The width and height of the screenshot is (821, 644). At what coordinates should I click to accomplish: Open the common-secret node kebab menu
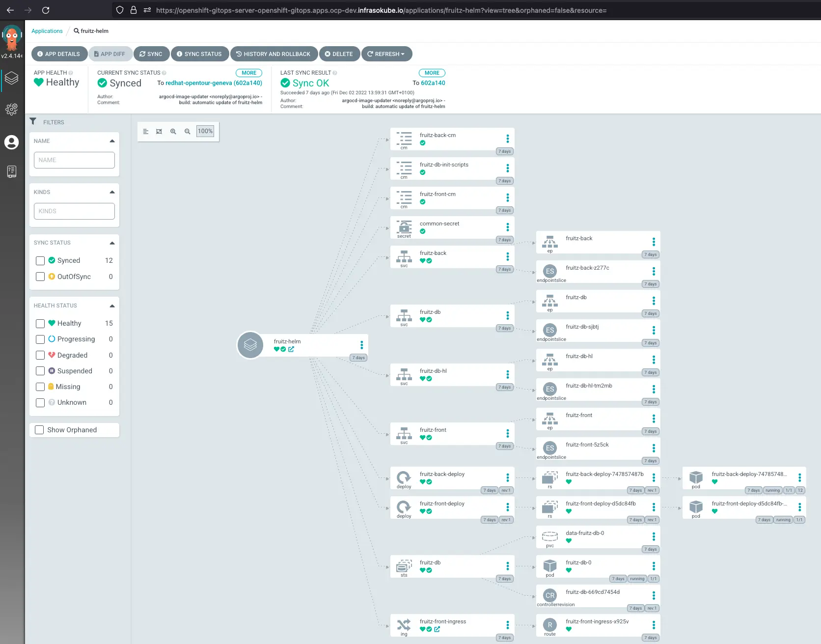click(x=507, y=227)
